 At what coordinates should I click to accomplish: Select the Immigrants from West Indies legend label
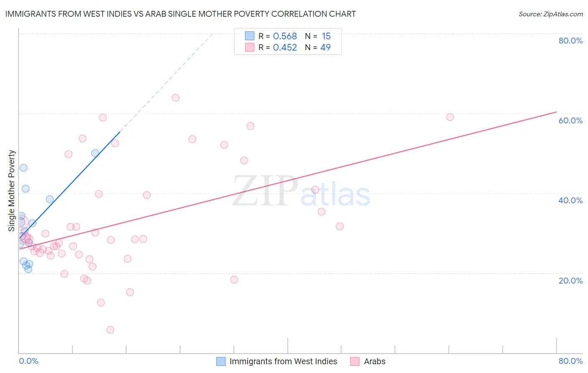[x=283, y=361]
